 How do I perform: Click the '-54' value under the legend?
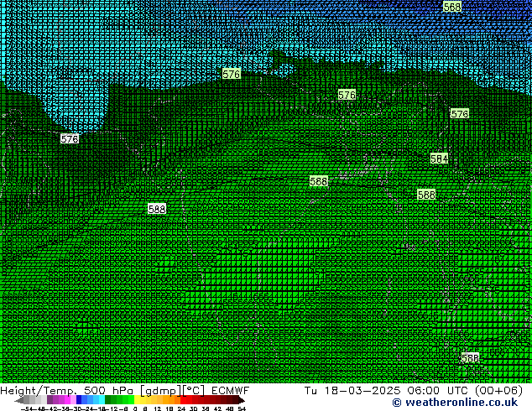click(26, 408)
